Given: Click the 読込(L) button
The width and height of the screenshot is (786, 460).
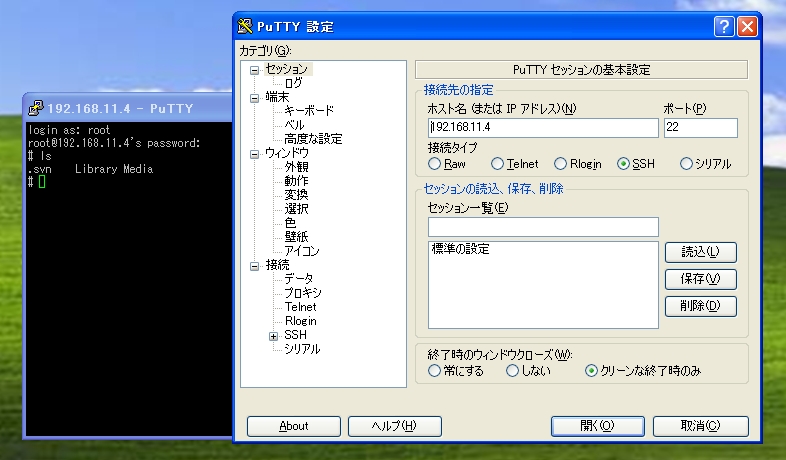Looking at the screenshot, I should [700, 252].
